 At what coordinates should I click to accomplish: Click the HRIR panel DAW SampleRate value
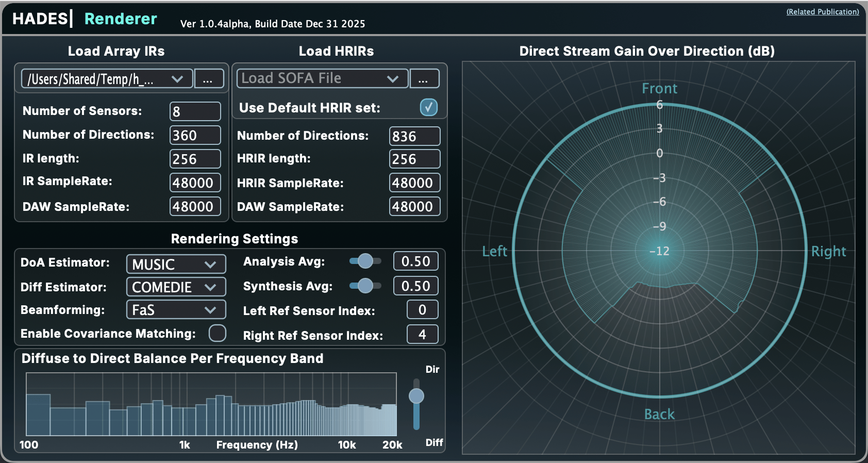(x=415, y=206)
